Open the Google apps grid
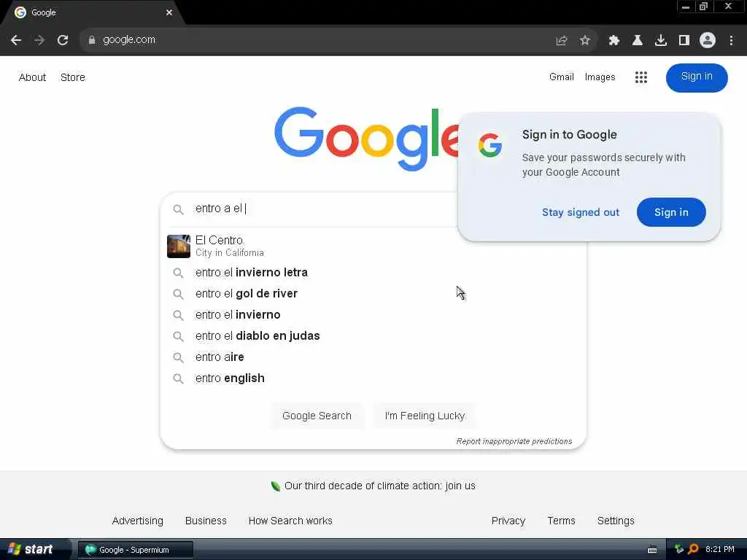 pyautogui.click(x=640, y=77)
